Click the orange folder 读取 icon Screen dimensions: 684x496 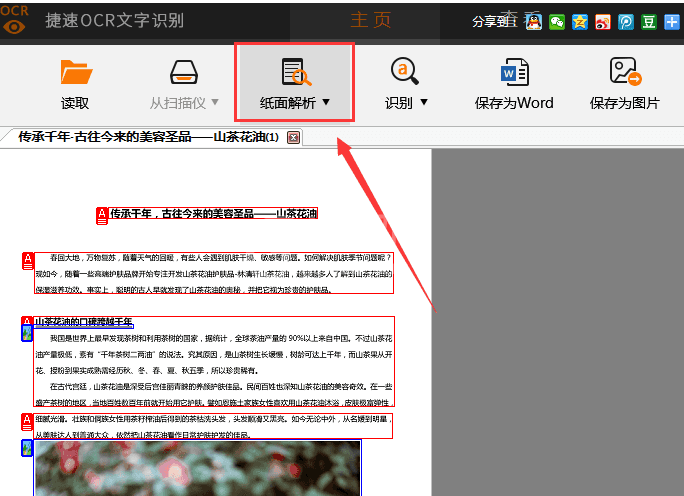point(76,72)
